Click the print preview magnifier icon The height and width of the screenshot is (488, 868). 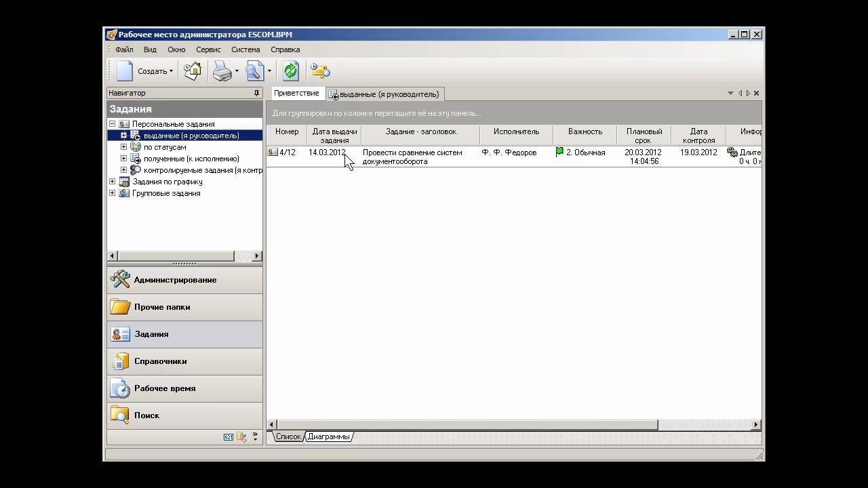click(255, 70)
